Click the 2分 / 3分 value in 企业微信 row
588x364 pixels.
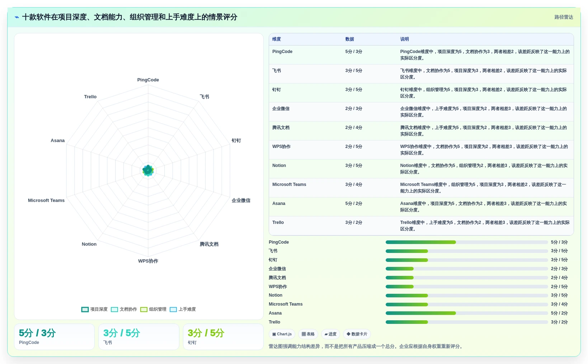coord(354,109)
